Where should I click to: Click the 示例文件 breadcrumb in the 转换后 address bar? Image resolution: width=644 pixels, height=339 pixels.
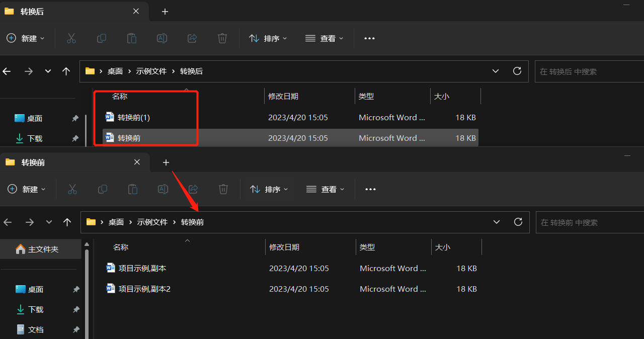pyautogui.click(x=151, y=71)
